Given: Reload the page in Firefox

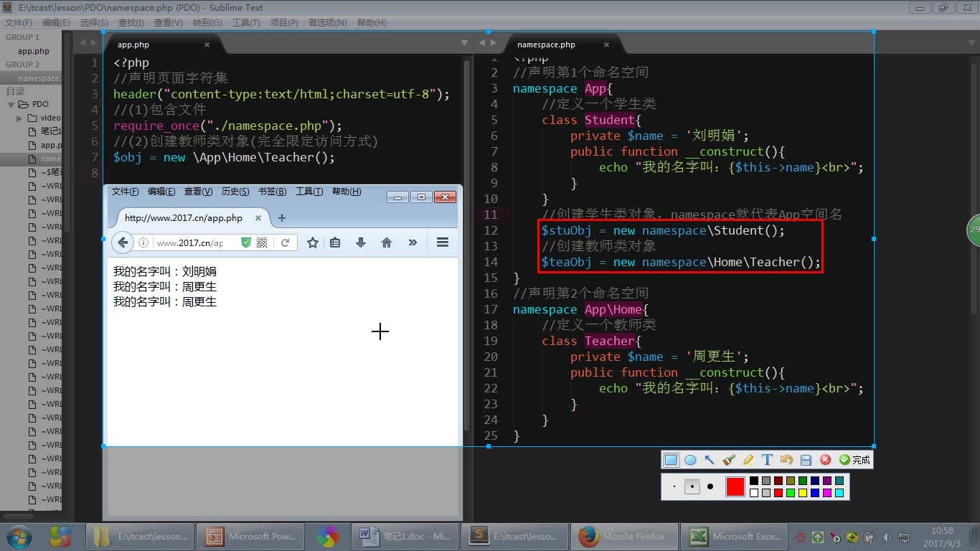Looking at the screenshot, I should pos(285,242).
